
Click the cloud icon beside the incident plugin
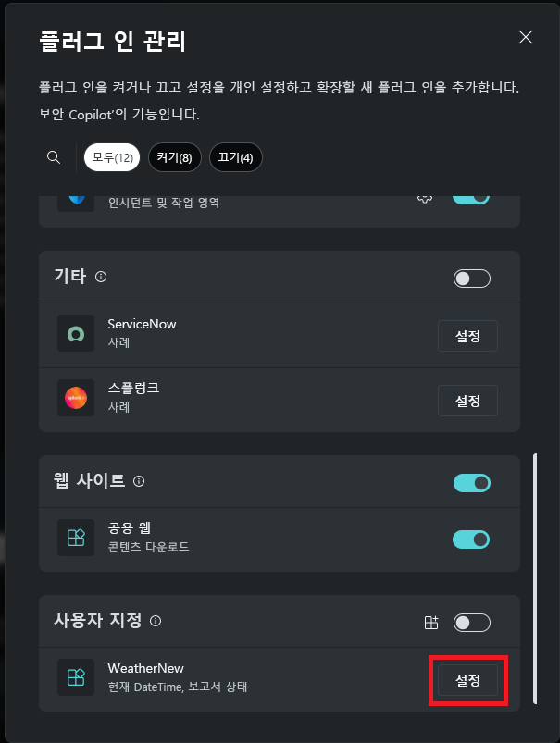pos(424,197)
